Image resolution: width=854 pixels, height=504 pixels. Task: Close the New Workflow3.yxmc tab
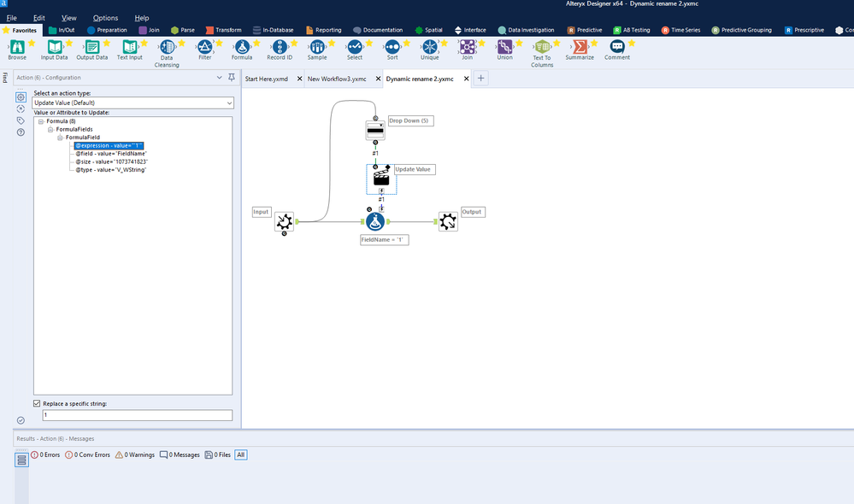[x=378, y=79]
